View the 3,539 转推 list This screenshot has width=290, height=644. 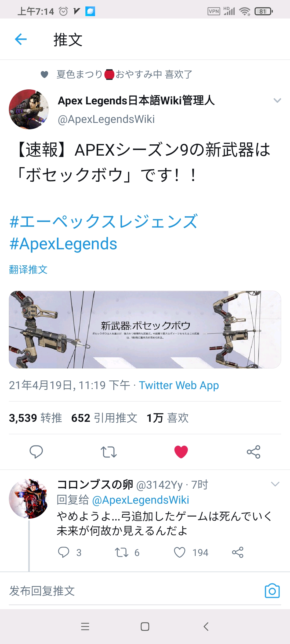pos(35,418)
